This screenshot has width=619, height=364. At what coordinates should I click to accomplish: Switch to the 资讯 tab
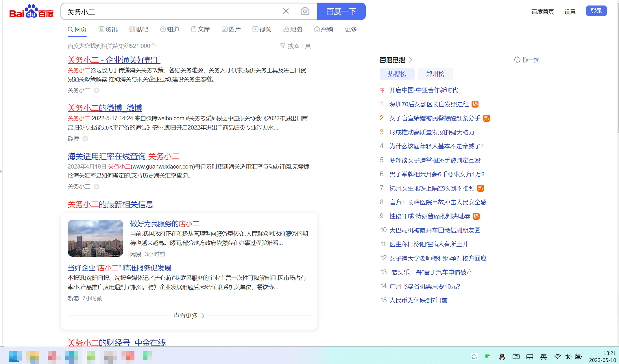tap(108, 29)
